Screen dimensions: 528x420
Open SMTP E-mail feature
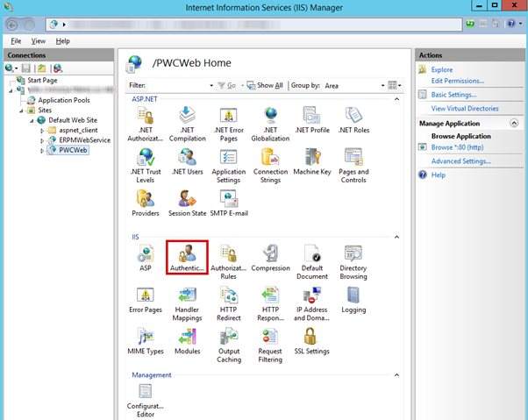229,203
